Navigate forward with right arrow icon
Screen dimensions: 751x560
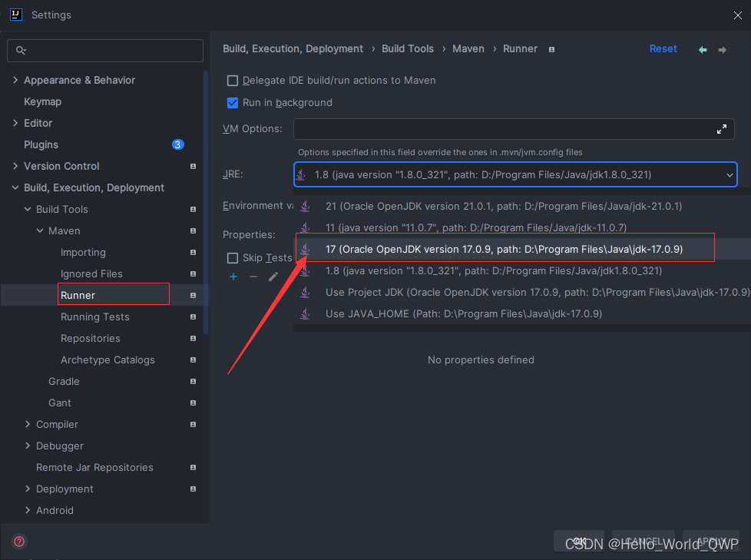coord(720,48)
